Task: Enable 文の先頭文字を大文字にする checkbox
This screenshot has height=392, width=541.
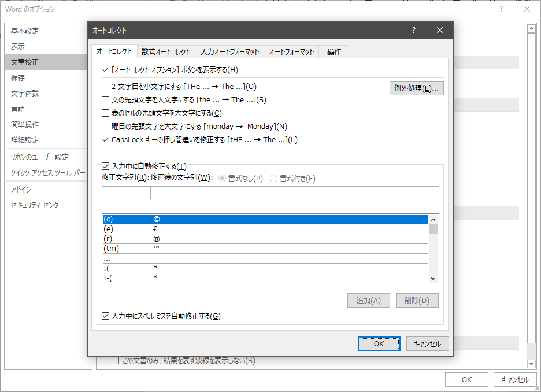Action: [x=106, y=99]
